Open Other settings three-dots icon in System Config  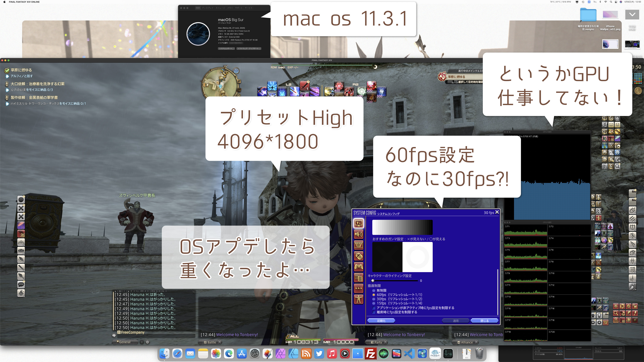pyautogui.click(x=358, y=288)
